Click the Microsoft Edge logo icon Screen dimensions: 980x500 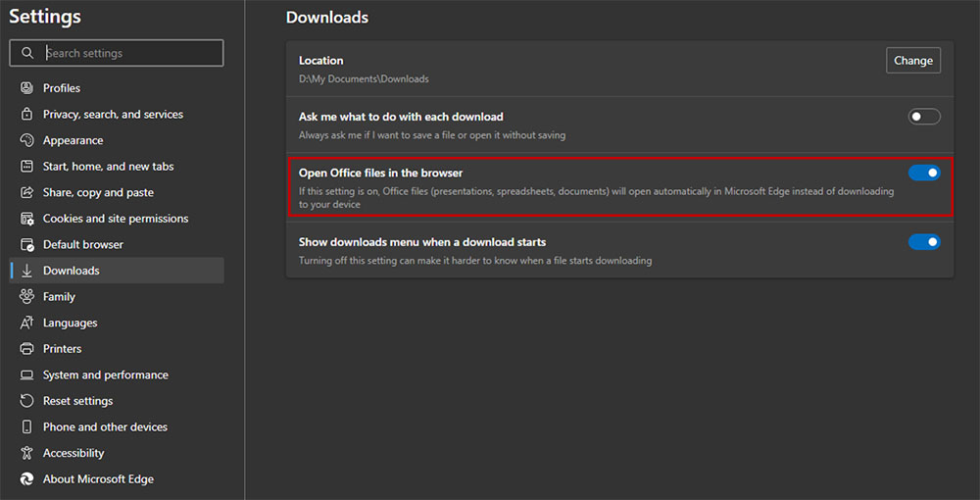(x=26, y=479)
